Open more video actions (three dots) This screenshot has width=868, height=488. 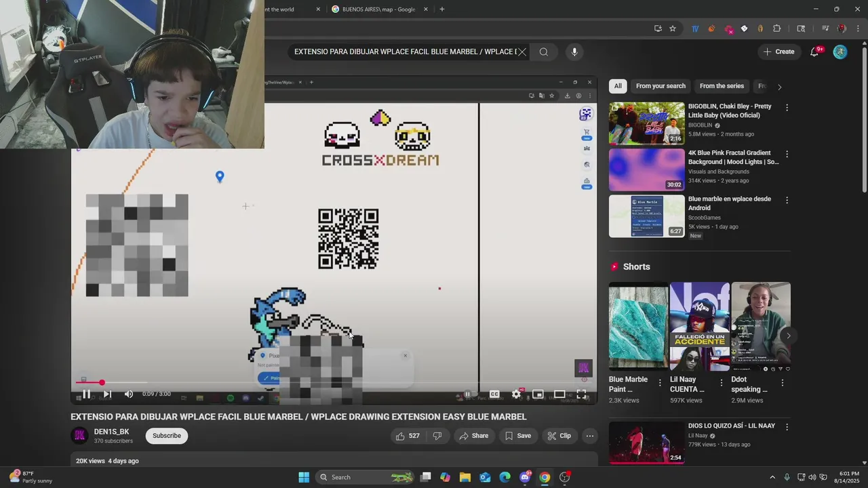(x=590, y=436)
